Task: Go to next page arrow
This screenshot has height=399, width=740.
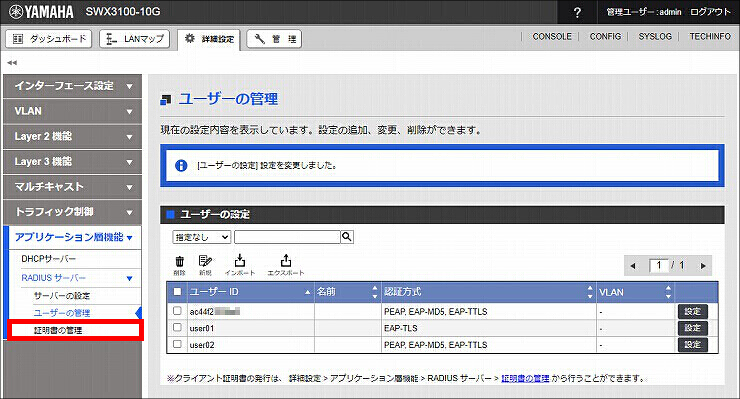Action: [x=703, y=266]
